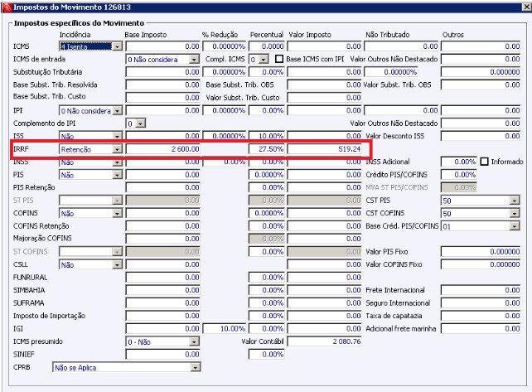Viewport: 532px width, 392px height.
Task: Click IGI % Redução field 10.00%
Action: point(225,328)
